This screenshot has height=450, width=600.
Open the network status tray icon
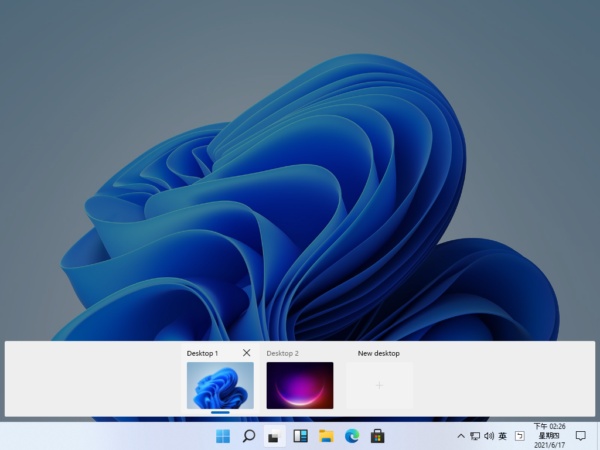pyautogui.click(x=475, y=436)
